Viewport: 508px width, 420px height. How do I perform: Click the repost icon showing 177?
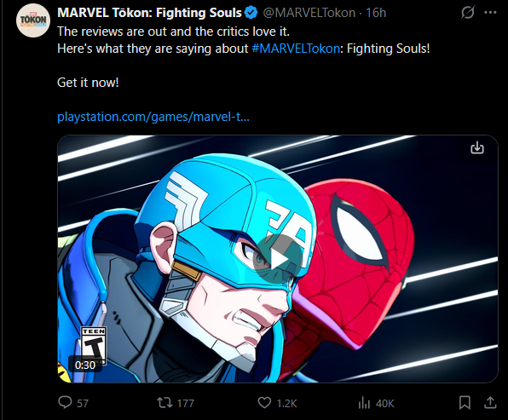(165, 403)
